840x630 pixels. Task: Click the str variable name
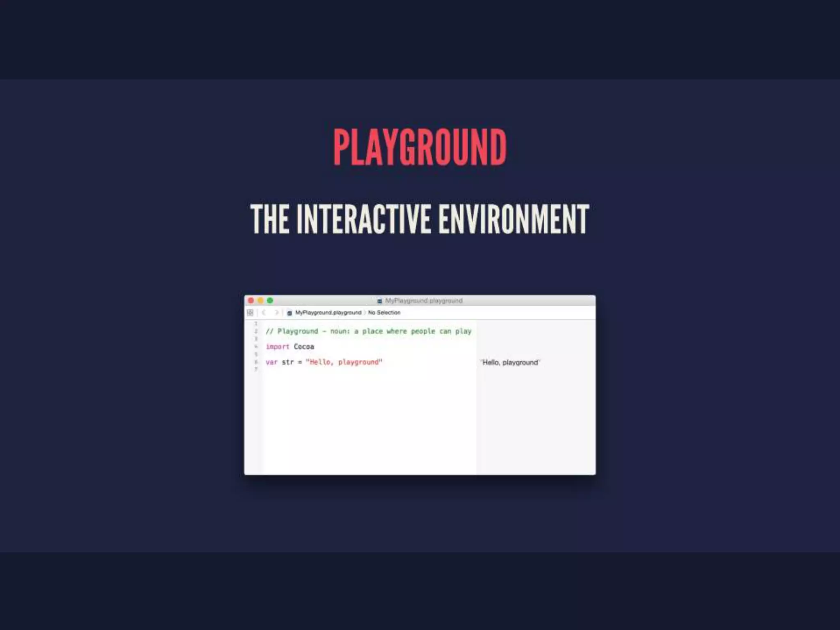pyautogui.click(x=288, y=362)
